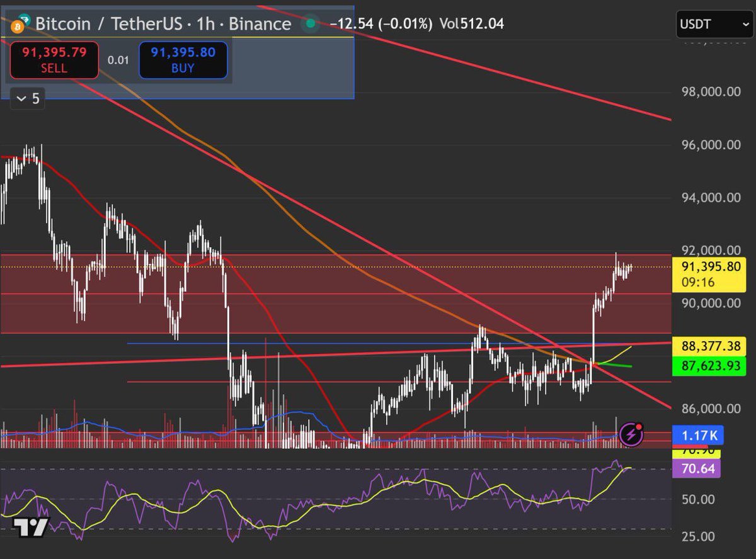Click the 0.01 spread value
Viewport: 756px width, 559px height.
pyautogui.click(x=118, y=60)
